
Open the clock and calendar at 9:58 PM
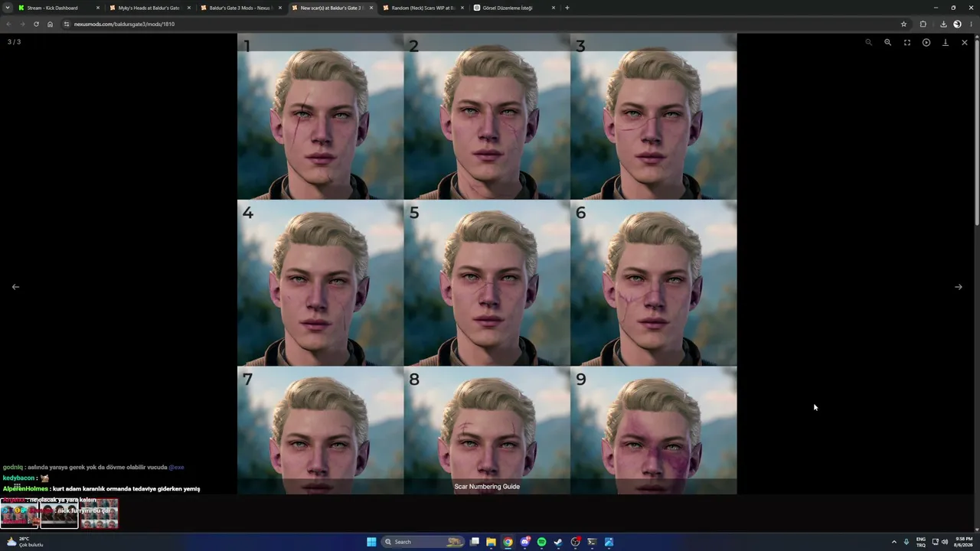[963, 542]
